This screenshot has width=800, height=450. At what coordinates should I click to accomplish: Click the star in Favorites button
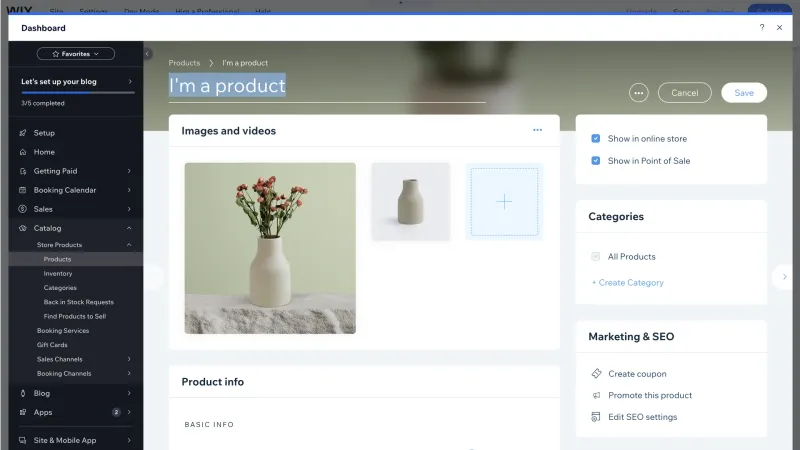(56, 54)
